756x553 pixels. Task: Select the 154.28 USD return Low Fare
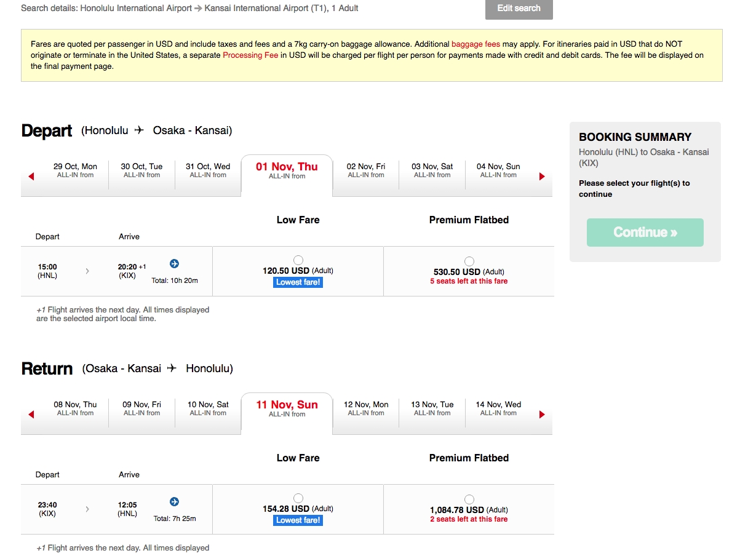[298, 498]
